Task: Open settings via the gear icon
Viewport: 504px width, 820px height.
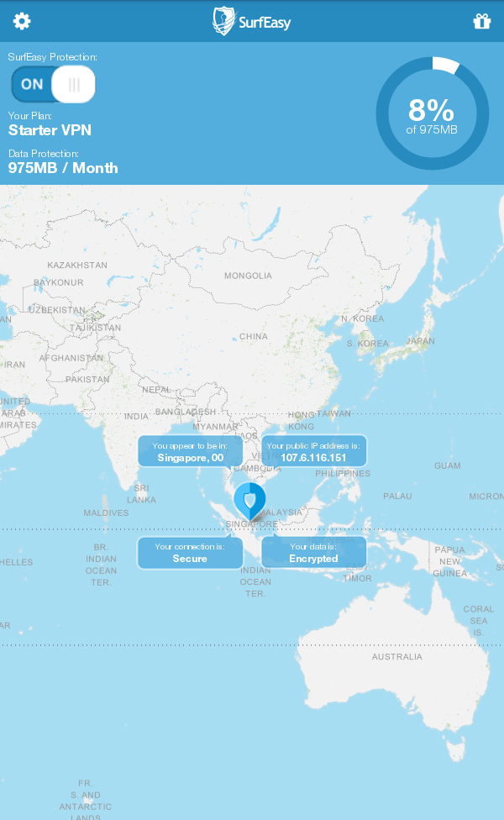Action: (x=22, y=21)
